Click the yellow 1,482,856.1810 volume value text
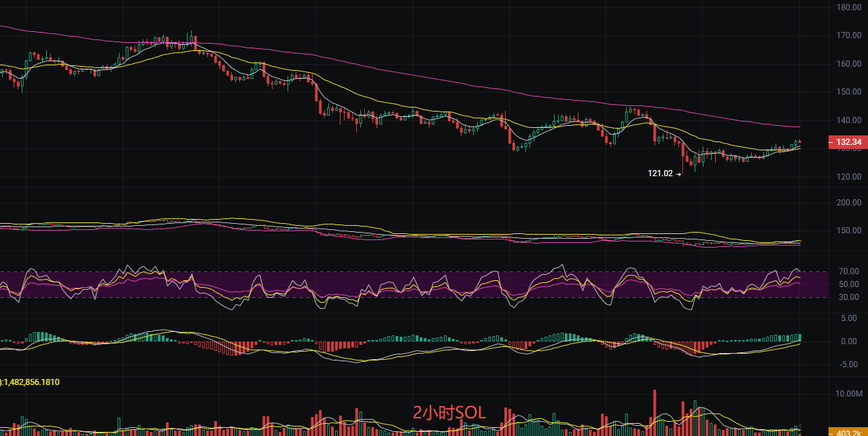Image resolution: width=868 pixels, height=436 pixels. [32, 382]
